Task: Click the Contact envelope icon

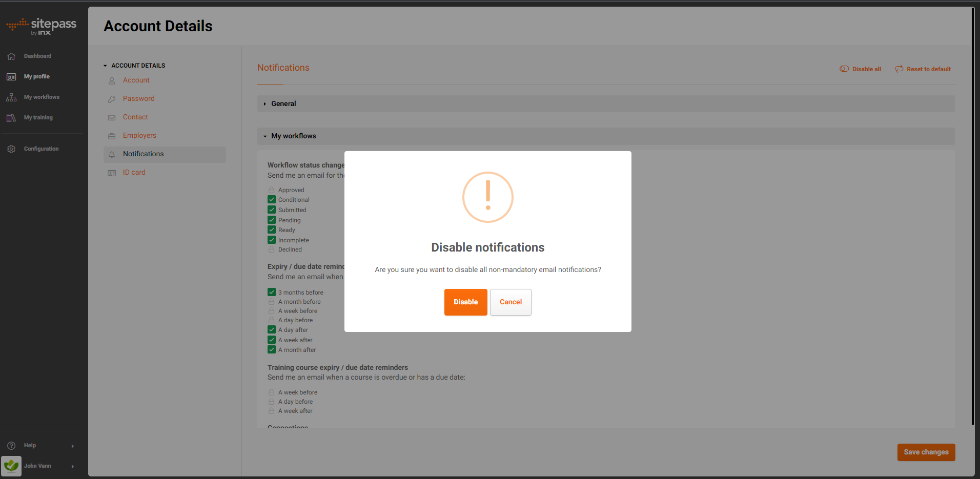Action: pyautogui.click(x=112, y=118)
